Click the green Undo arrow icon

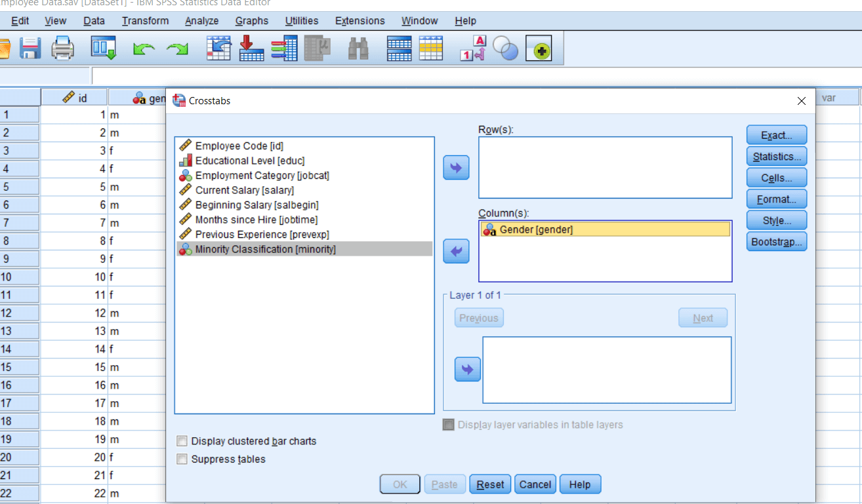click(143, 49)
